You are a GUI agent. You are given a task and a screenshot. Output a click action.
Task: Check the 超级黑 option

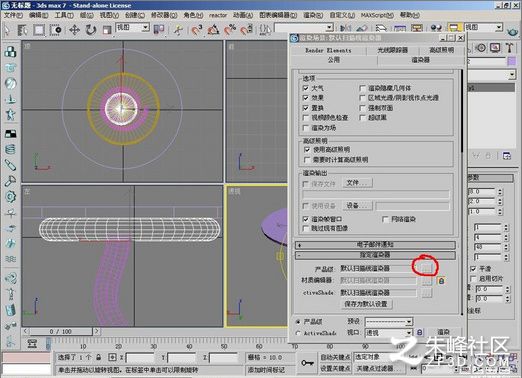[363, 118]
